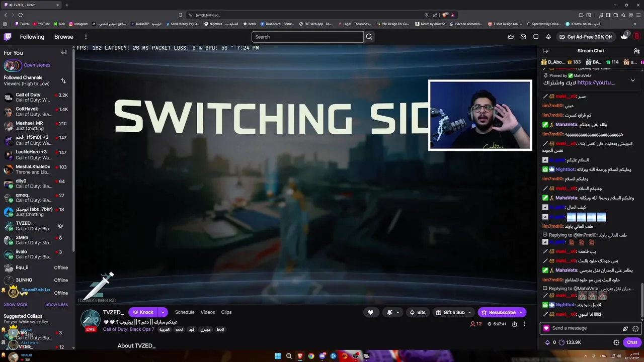Open Windows taskbar search icon
The height and width of the screenshot is (362, 644).
click(x=289, y=356)
